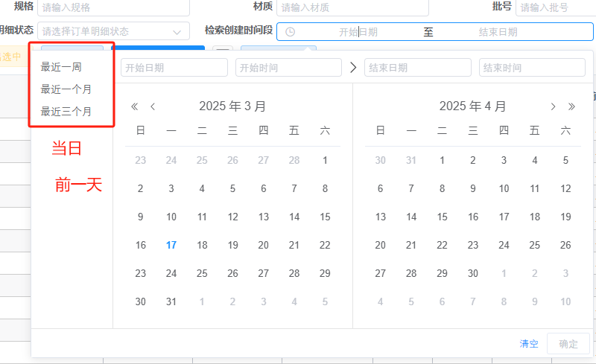The height and width of the screenshot is (364, 596).
Task: Pick today's date March 17
Action: coord(171,245)
